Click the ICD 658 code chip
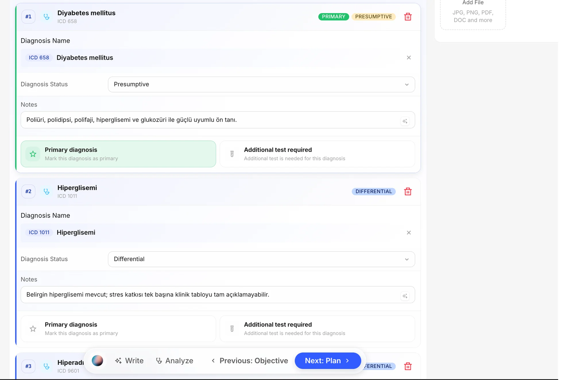Screen dimensions: 588x380 [x=39, y=58]
